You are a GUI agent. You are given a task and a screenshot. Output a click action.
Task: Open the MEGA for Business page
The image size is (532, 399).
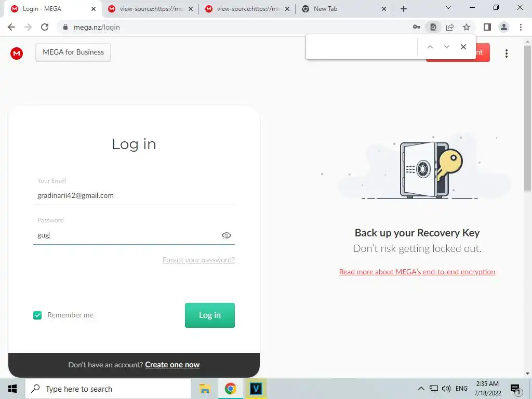(73, 52)
